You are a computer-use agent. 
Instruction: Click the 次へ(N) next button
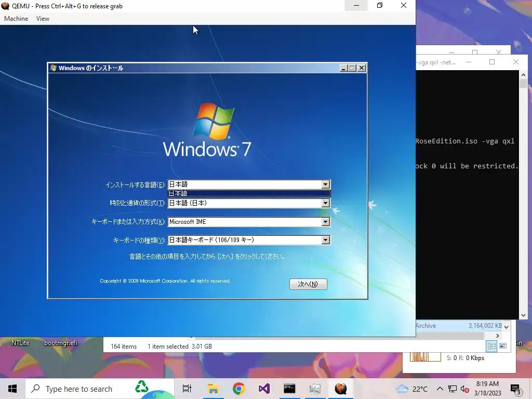[308, 284]
